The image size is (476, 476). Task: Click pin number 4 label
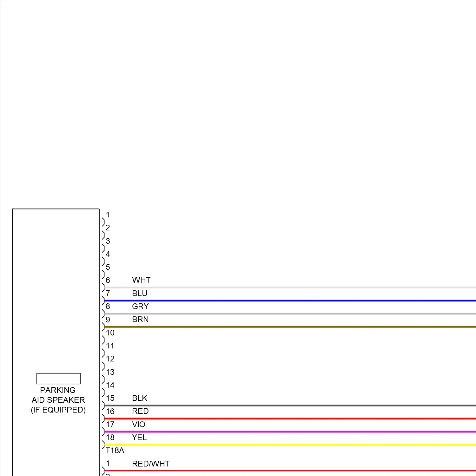point(108,254)
